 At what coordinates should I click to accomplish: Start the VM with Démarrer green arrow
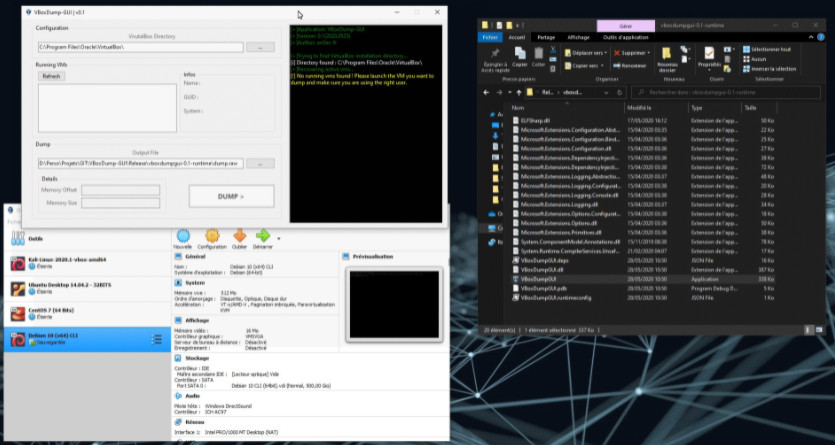point(263,236)
